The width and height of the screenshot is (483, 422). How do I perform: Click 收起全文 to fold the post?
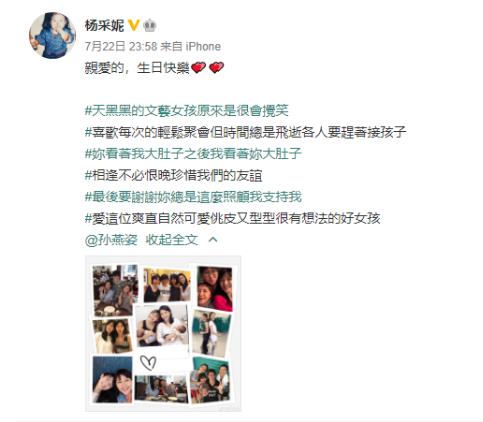pyautogui.click(x=172, y=240)
